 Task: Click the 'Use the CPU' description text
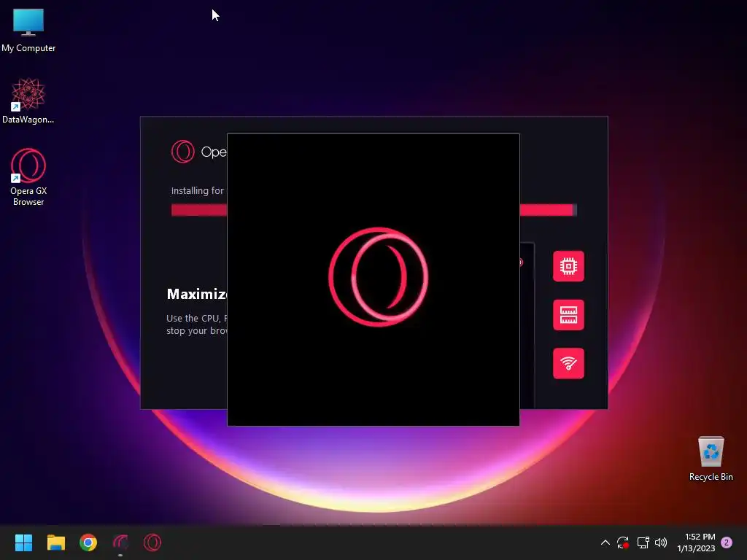pos(197,324)
